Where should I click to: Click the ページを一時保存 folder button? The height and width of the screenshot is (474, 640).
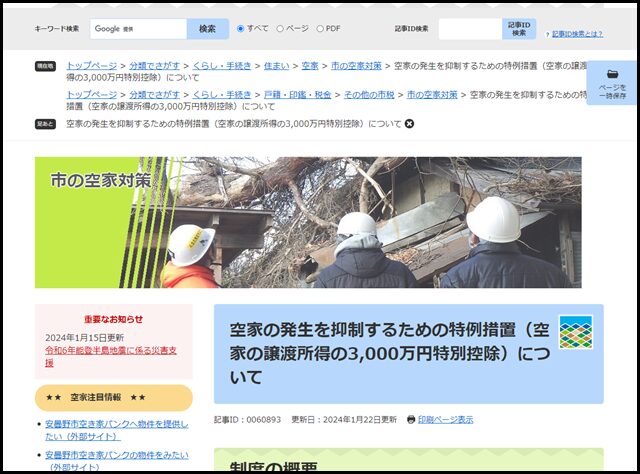coord(612,83)
